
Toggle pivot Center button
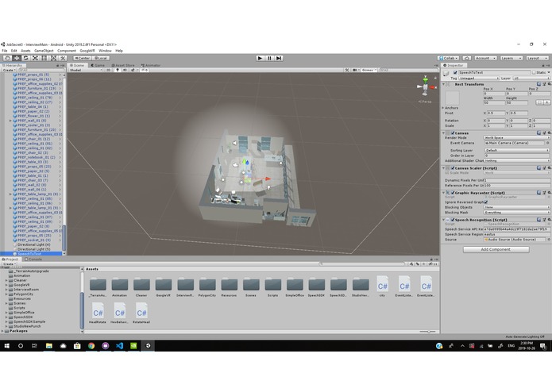(x=83, y=58)
